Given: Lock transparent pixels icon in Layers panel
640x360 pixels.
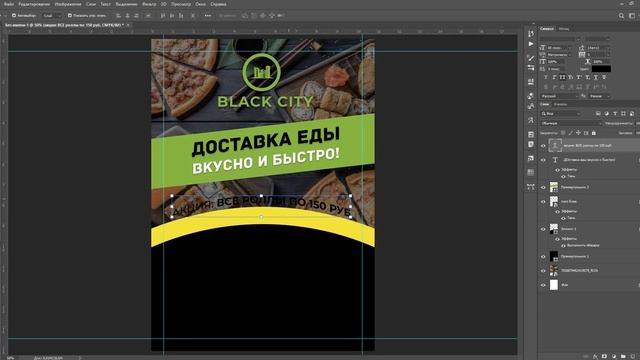Looking at the screenshot, I should (563, 133).
